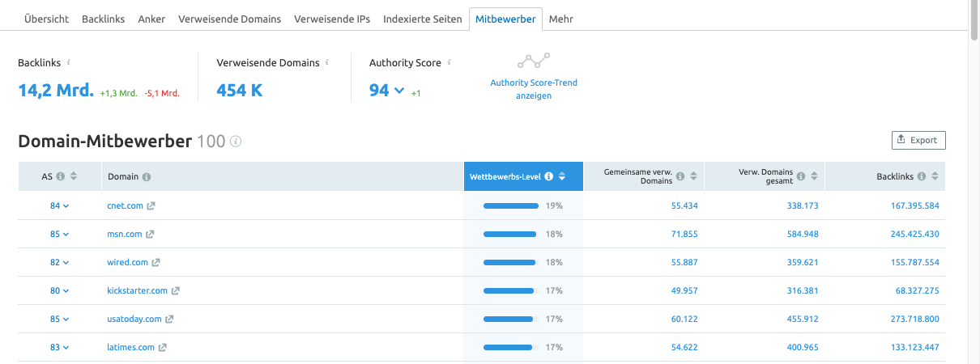Click the 454 K referring domains value
This screenshot has width=980, height=364.
pyautogui.click(x=239, y=91)
